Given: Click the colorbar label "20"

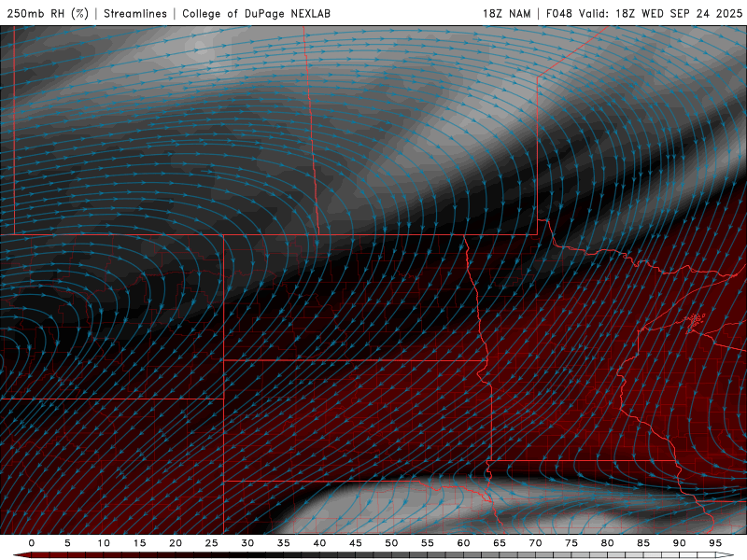Looking at the screenshot, I should point(176,543).
